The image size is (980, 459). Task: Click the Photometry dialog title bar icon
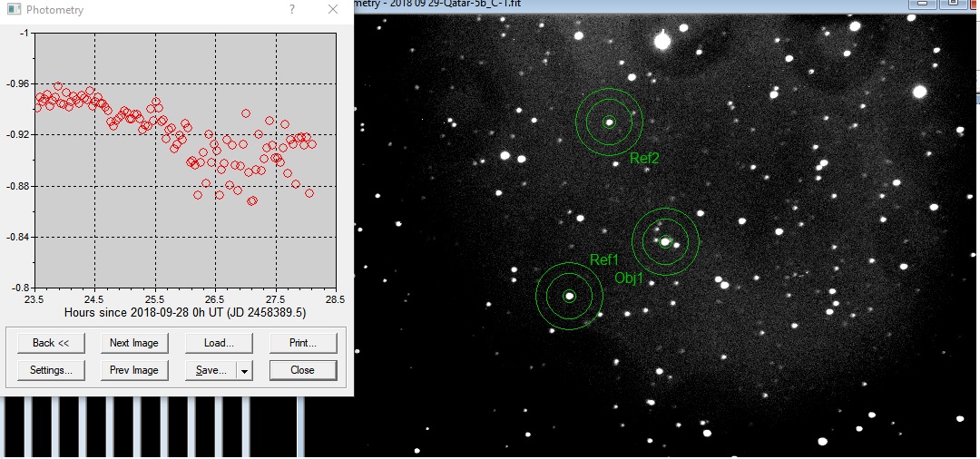(13, 10)
